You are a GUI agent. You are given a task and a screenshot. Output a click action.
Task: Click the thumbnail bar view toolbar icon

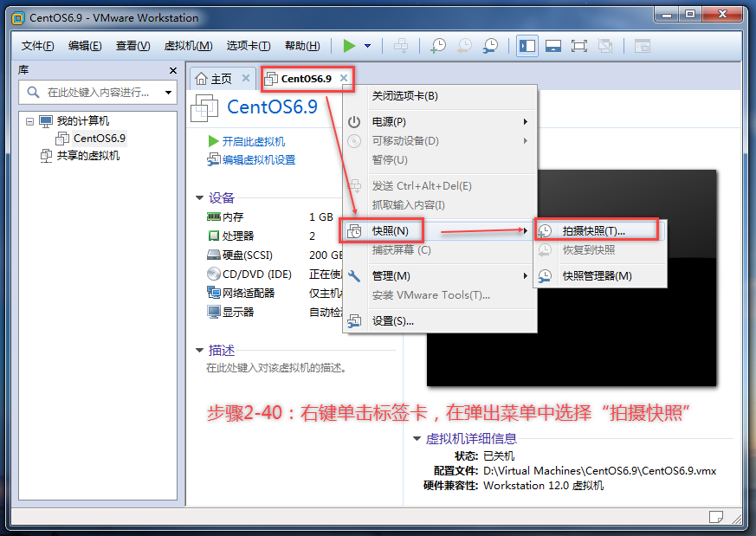[x=553, y=46]
